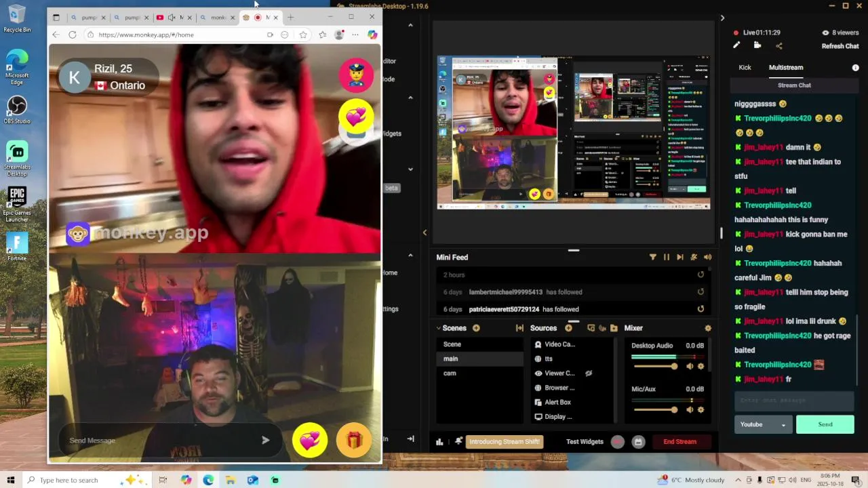Open Rizil's profile avatar K
The height and width of the screenshot is (488, 868).
(x=74, y=78)
